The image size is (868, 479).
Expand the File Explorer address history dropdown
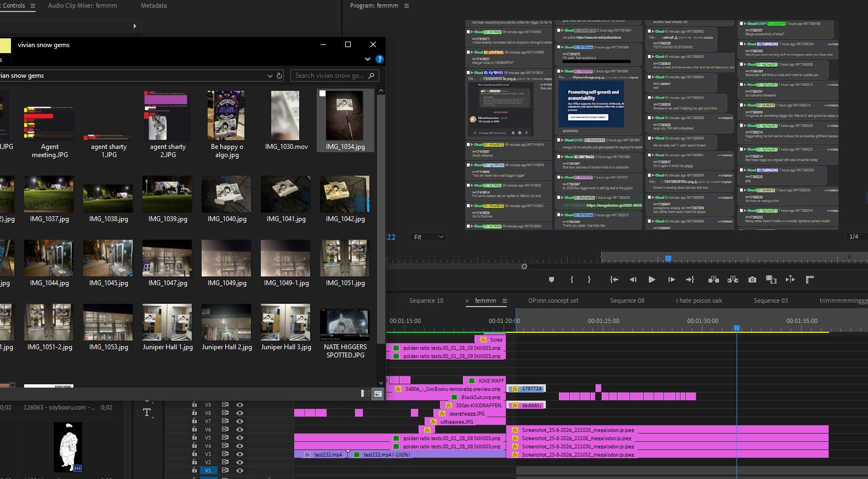(x=270, y=76)
